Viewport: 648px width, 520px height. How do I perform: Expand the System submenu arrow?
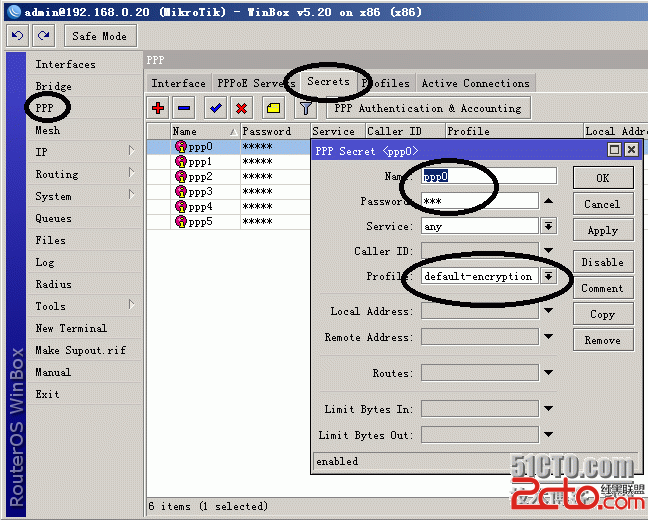(x=131, y=195)
